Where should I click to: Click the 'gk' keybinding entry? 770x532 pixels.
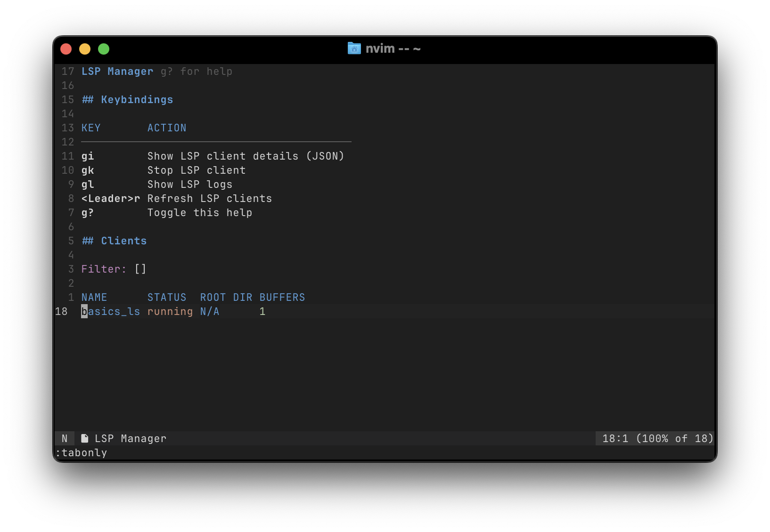click(x=88, y=170)
